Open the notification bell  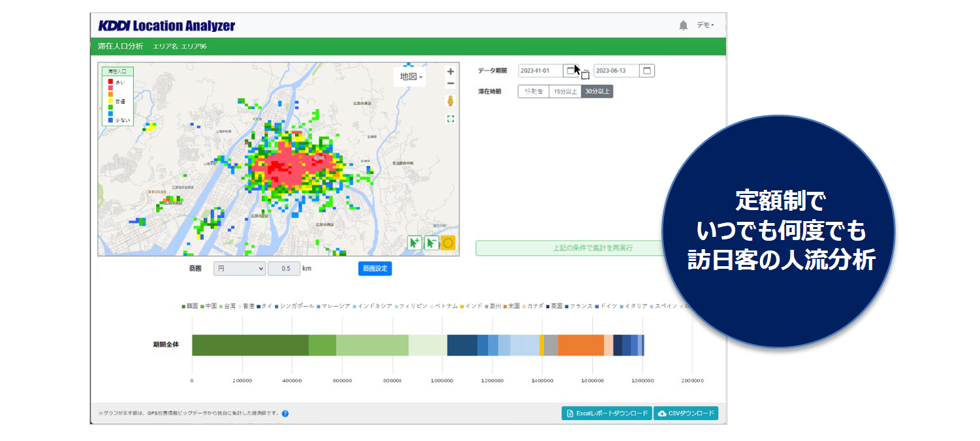[x=683, y=25]
